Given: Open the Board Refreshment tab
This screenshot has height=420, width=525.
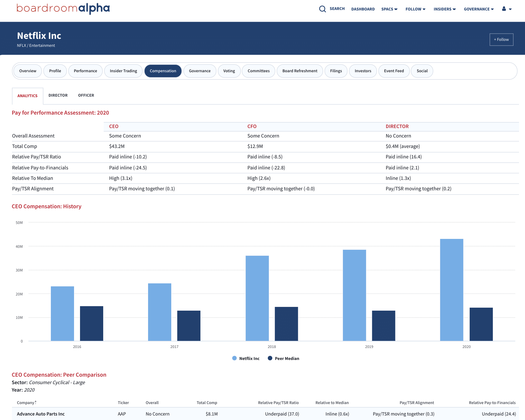Looking at the screenshot, I should pos(300,71).
